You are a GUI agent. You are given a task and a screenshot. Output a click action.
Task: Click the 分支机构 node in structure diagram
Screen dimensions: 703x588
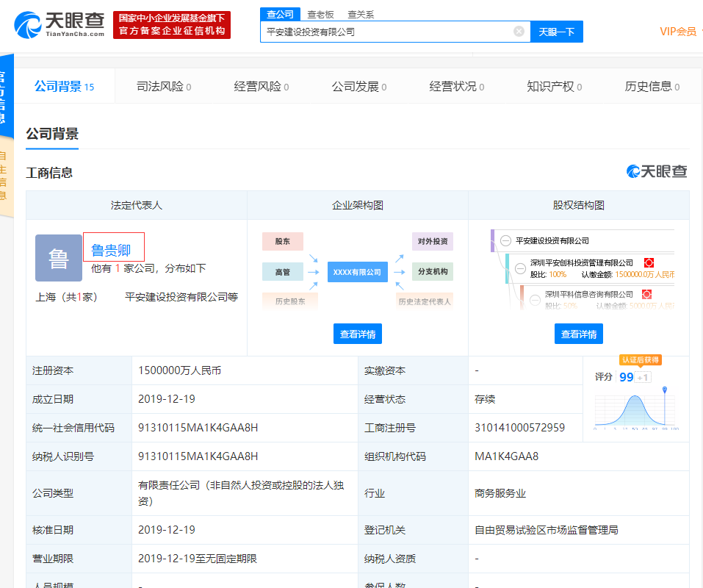(x=433, y=271)
